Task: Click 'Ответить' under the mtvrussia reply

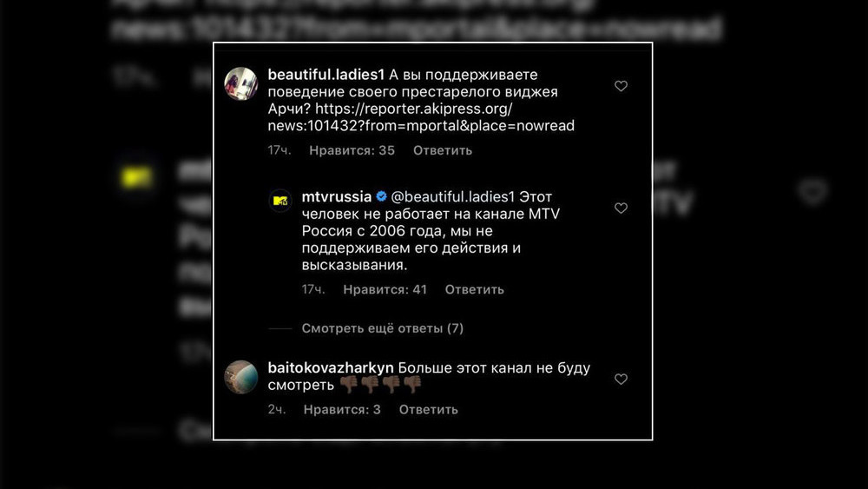Action: coord(475,289)
